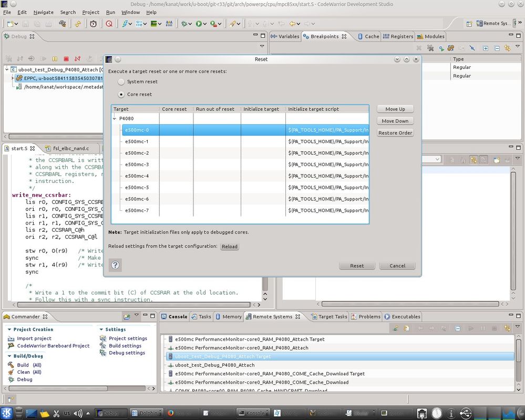Click the Remove All Breakpoints icon
This screenshot has width=525, height=420.
[x=430, y=48]
